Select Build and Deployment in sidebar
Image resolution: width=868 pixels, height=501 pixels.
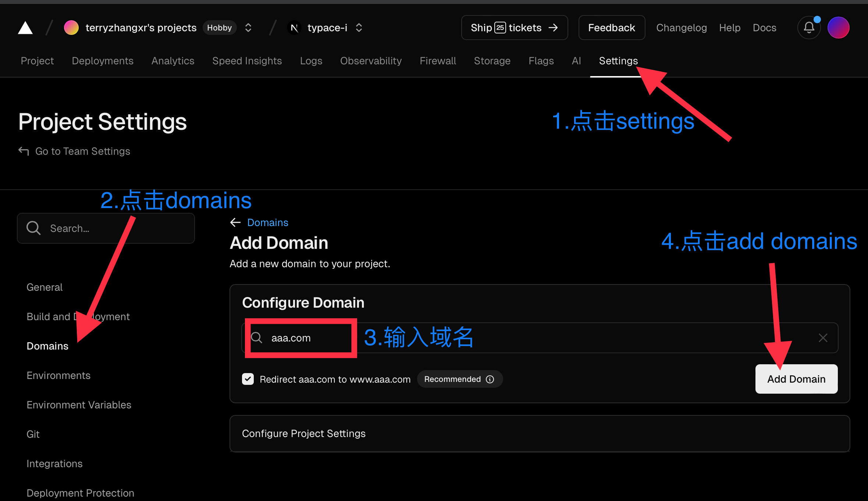tap(78, 316)
